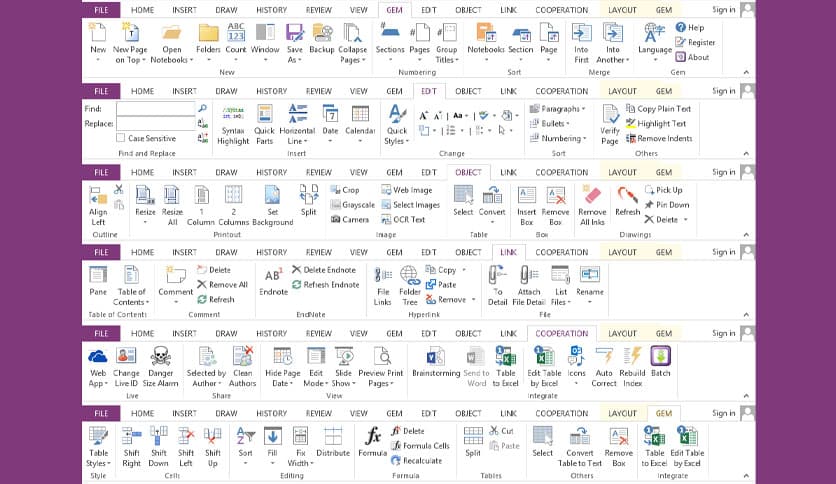This screenshot has width=836, height=484.
Task: Open the Table of Contents dropdown
Action: pos(147,302)
